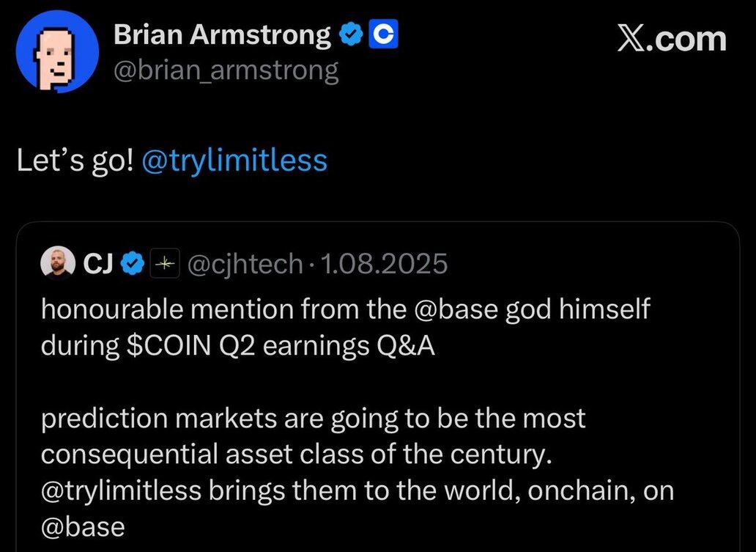Click the 1.08.2025 post date
Screen dimensions: 756x552
[384, 263]
